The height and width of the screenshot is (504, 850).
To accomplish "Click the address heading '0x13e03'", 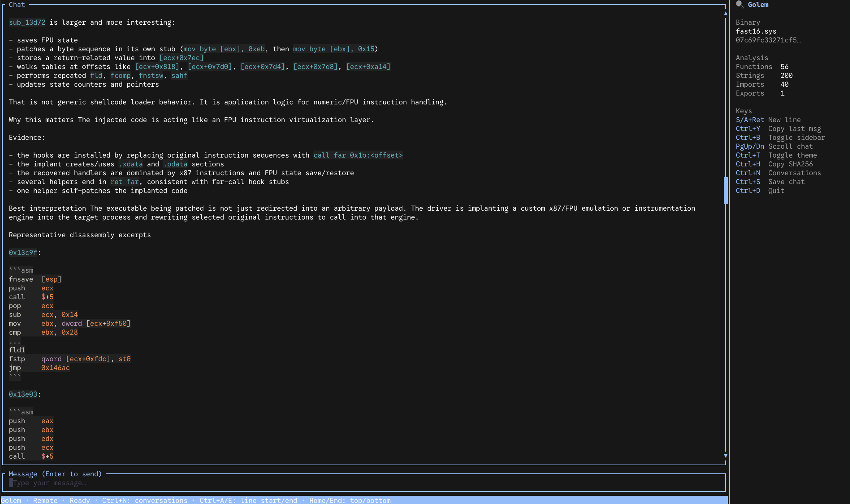I will coord(23,394).
